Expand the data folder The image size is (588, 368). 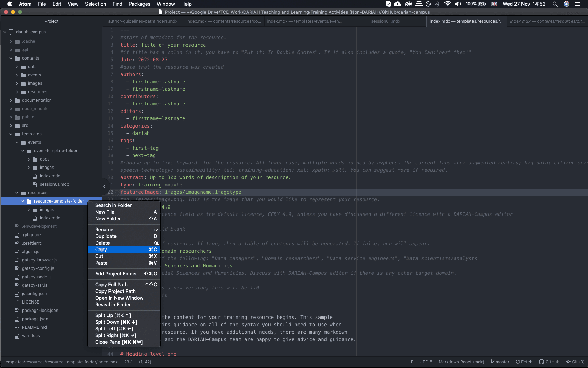(16, 67)
